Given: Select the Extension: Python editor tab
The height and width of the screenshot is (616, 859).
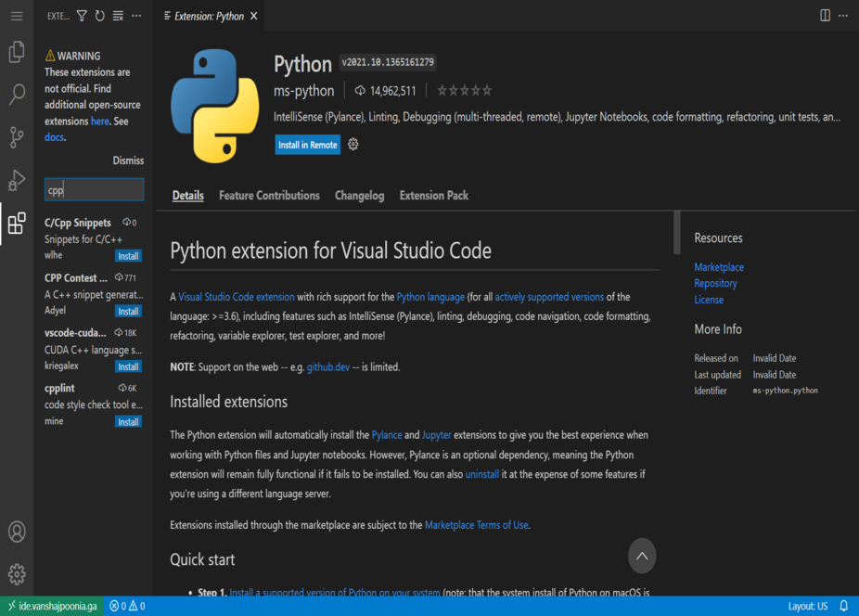Looking at the screenshot, I should tap(209, 16).
